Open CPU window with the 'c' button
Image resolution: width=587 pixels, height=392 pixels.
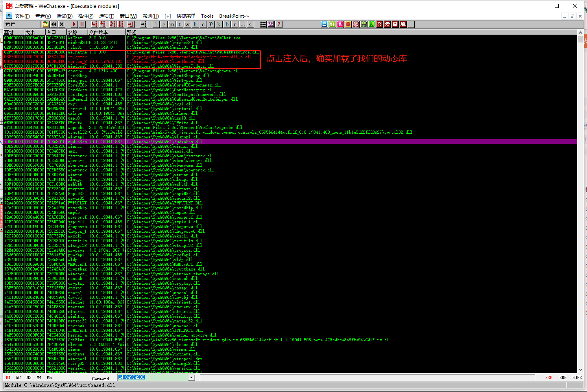(203, 24)
